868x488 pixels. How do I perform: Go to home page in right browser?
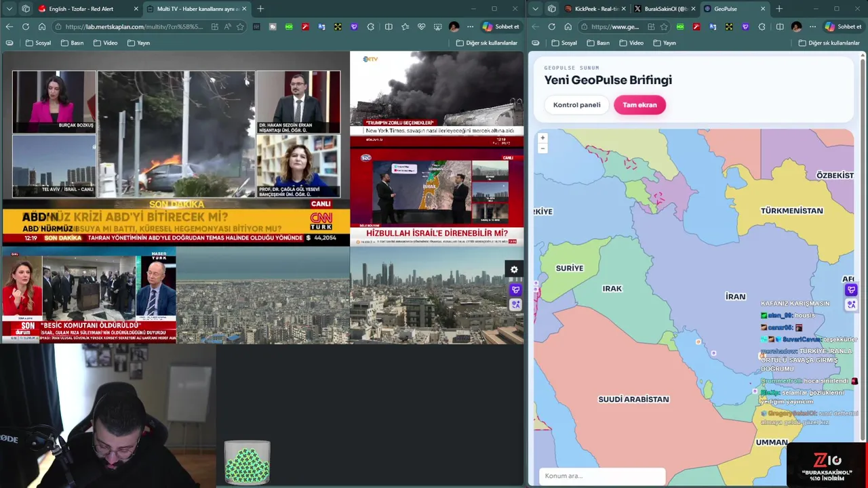coord(568,26)
